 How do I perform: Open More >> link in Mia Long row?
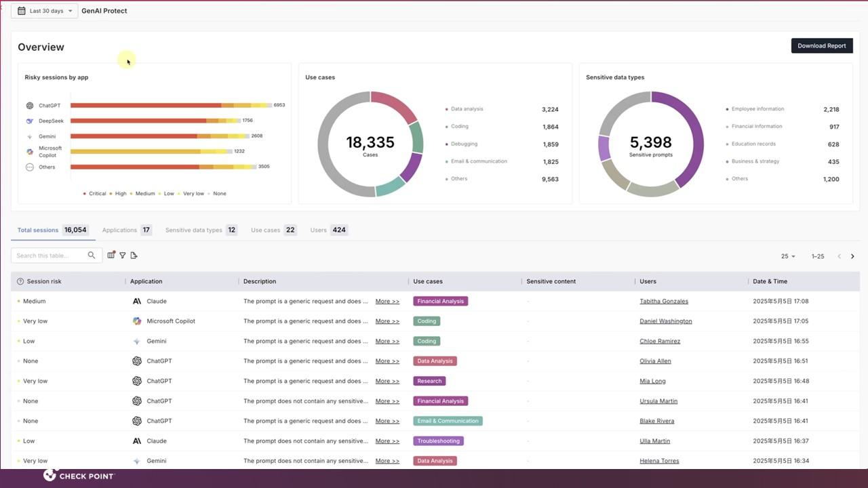click(387, 381)
